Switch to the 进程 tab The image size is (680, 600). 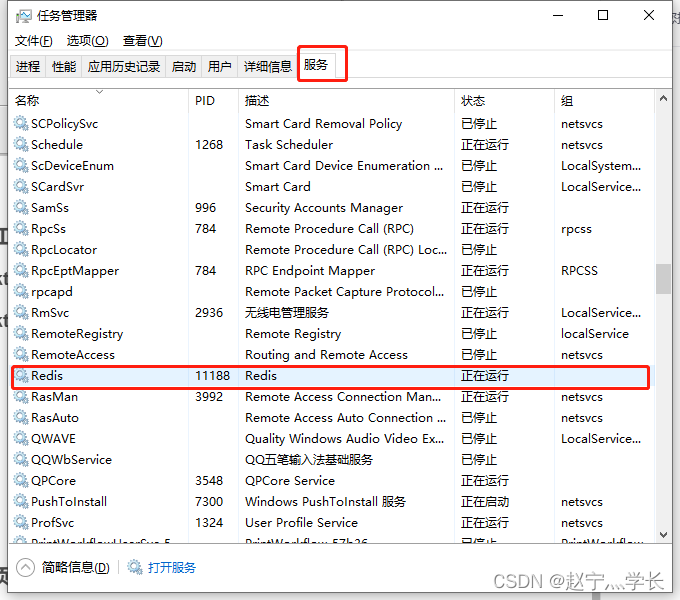click(28, 66)
